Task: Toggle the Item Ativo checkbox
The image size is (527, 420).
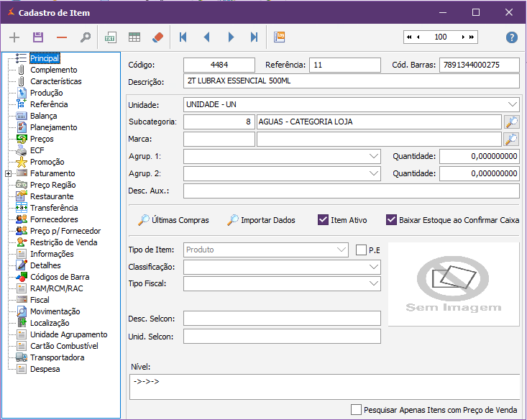Action: [323, 220]
